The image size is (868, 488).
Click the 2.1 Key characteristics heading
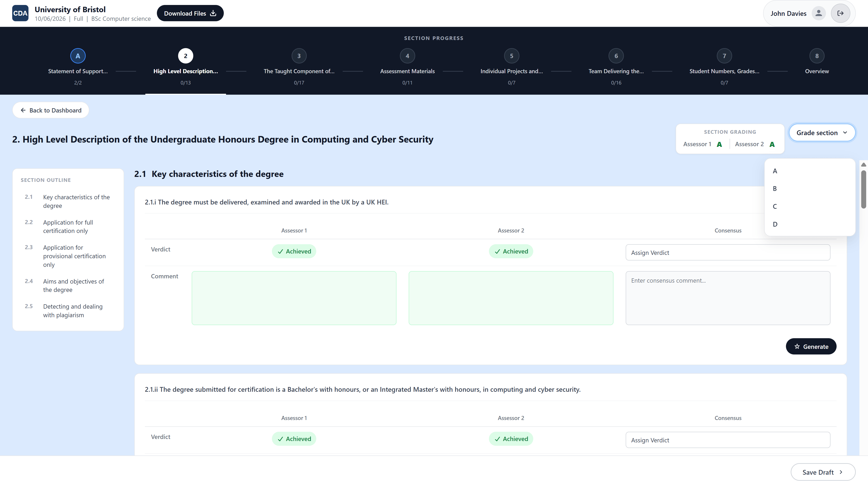pos(209,174)
